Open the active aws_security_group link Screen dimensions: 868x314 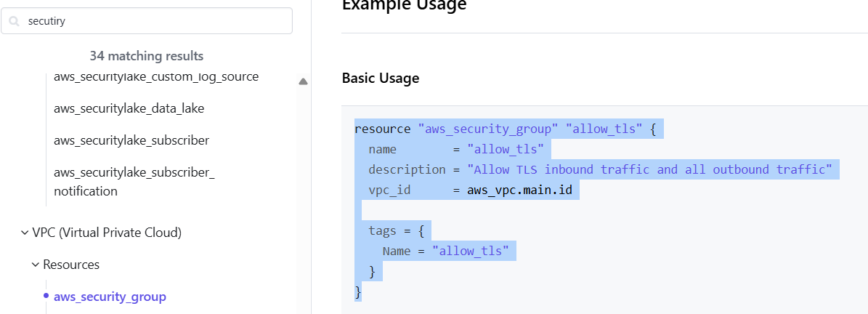pos(110,297)
